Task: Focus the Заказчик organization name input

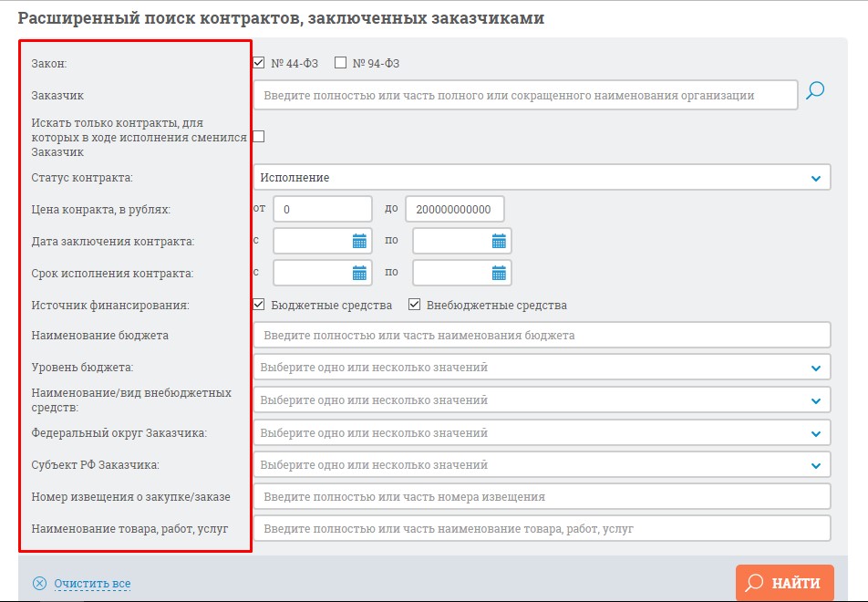Action: pos(525,95)
